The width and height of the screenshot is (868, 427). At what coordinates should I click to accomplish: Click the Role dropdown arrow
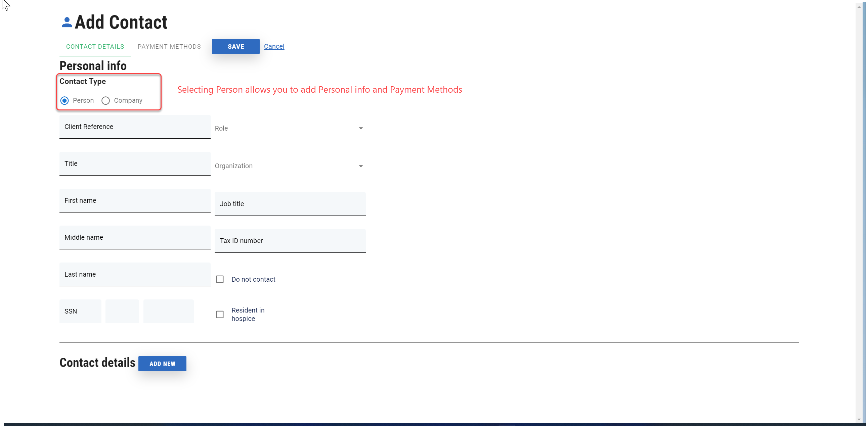[x=360, y=128]
